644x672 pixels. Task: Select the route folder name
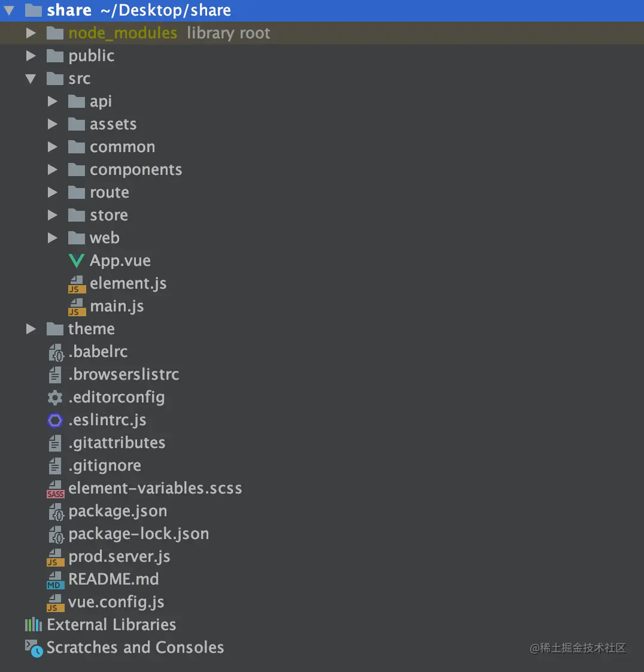(109, 192)
